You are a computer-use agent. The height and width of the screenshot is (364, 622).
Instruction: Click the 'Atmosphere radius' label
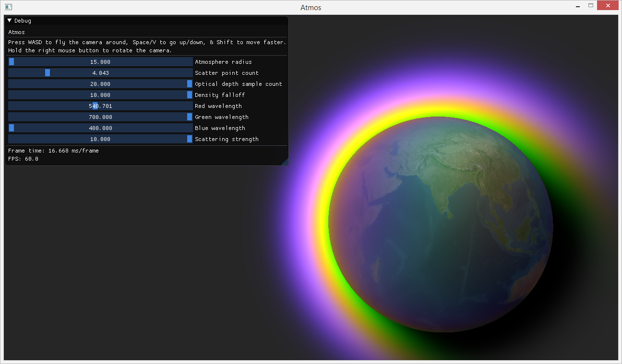click(223, 62)
